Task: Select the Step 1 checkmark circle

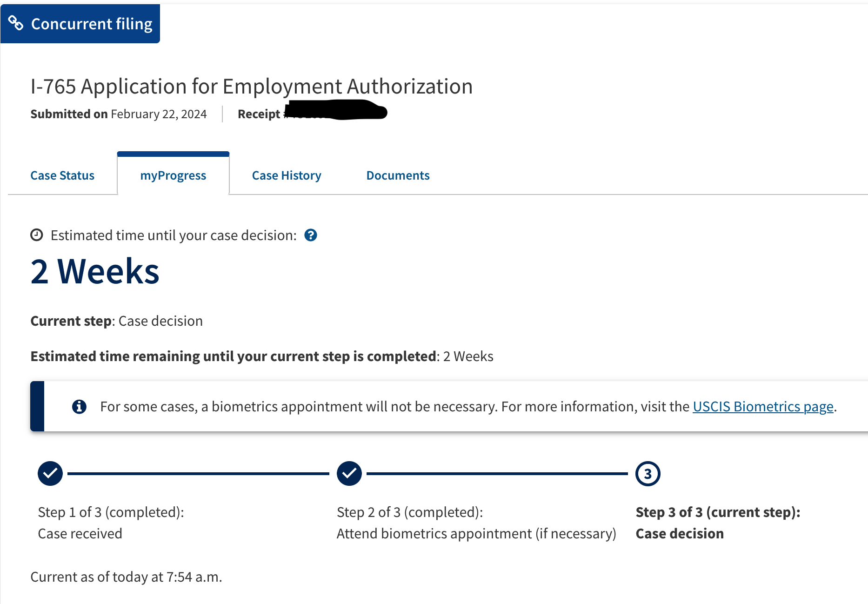Action: (x=50, y=474)
